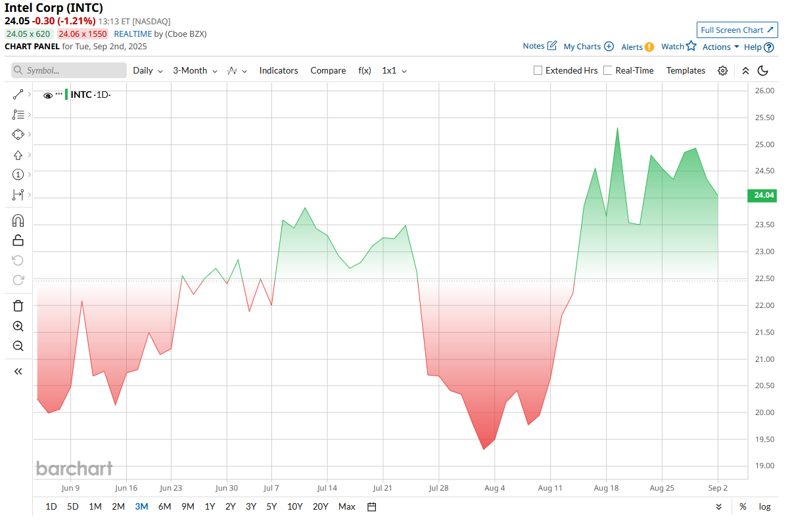Select the 1Y time range
The height and width of the screenshot is (532, 792).
coord(210,506)
